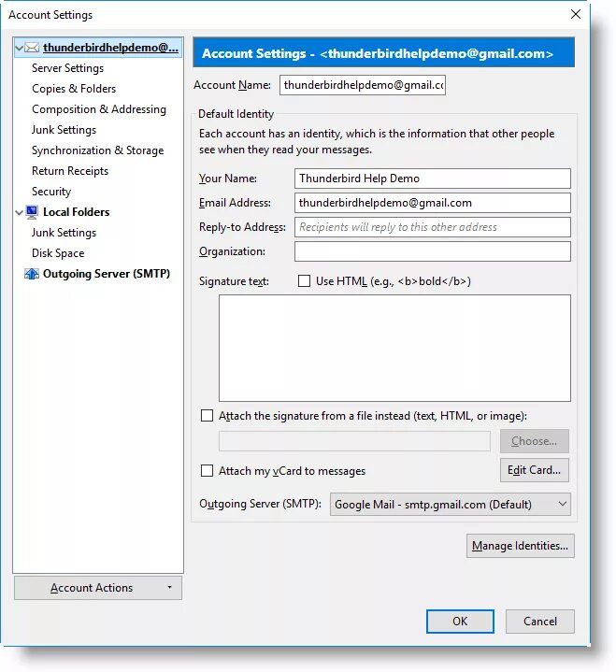
Task: Click the Edit Card button
Action: tap(534, 470)
